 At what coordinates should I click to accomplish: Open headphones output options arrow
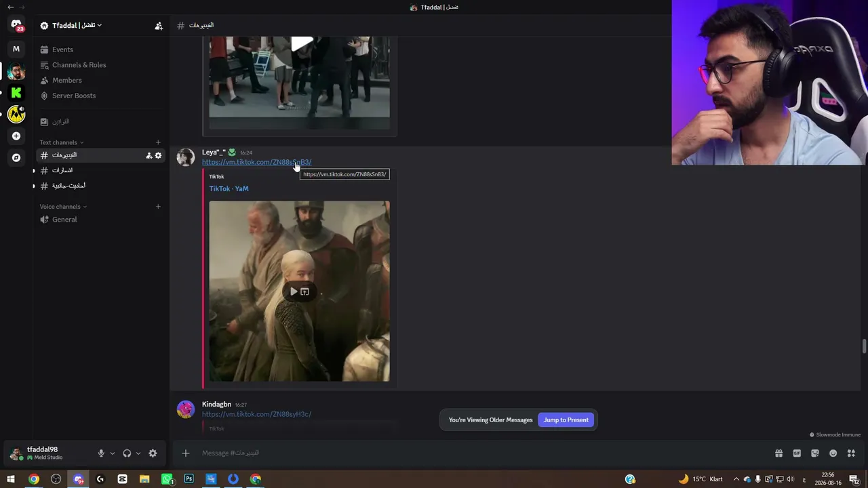click(x=138, y=453)
